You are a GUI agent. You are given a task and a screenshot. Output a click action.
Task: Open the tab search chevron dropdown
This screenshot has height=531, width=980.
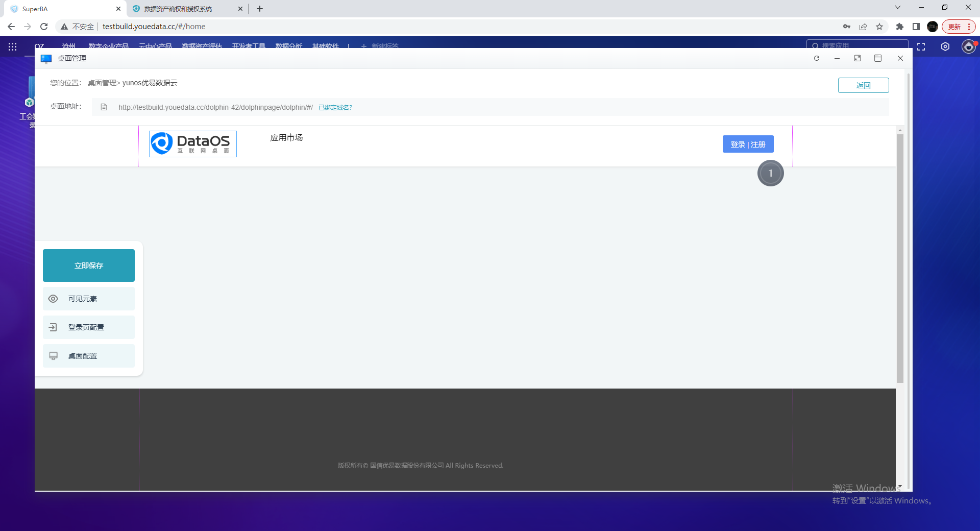click(898, 8)
